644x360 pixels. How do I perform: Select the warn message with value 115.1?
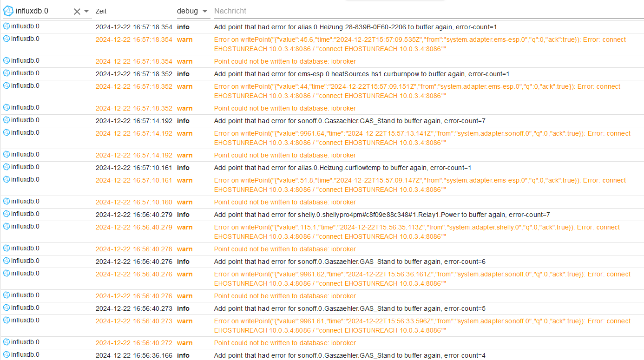pyautogui.click(x=417, y=232)
